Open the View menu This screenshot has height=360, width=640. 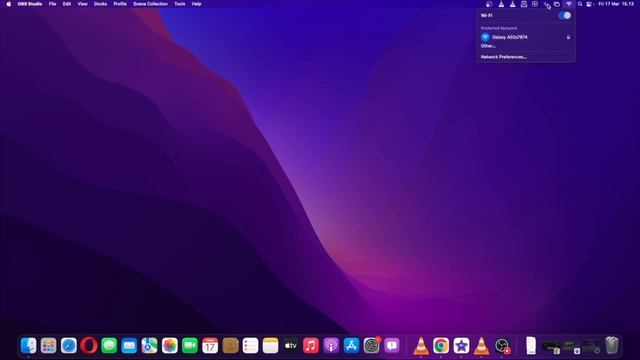click(x=82, y=4)
